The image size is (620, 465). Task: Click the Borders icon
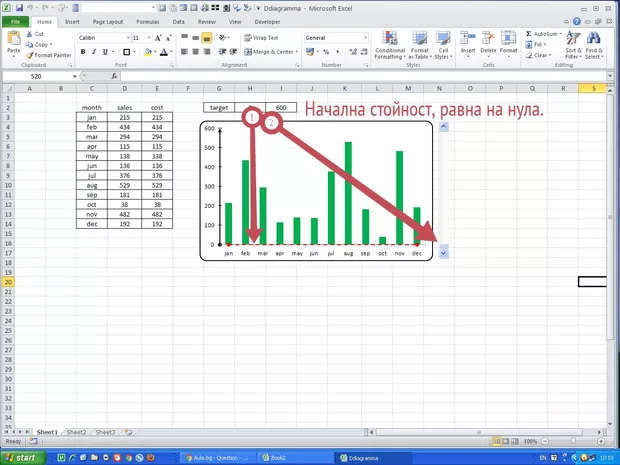pyautogui.click(x=127, y=52)
